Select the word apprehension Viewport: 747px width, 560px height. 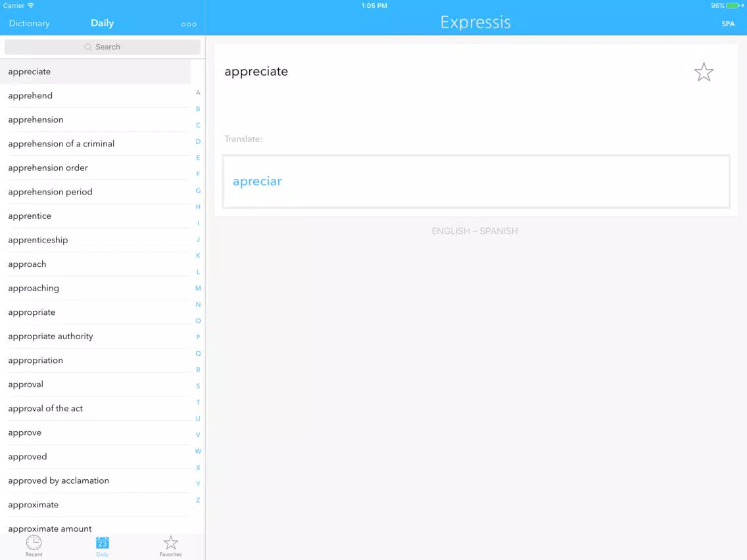(x=95, y=120)
